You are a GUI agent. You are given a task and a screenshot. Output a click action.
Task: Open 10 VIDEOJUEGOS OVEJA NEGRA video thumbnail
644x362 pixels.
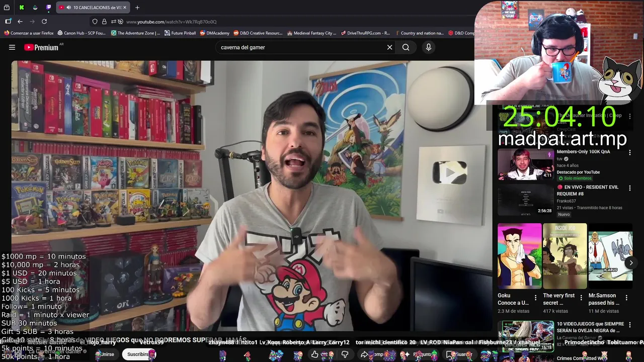(526, 336)
